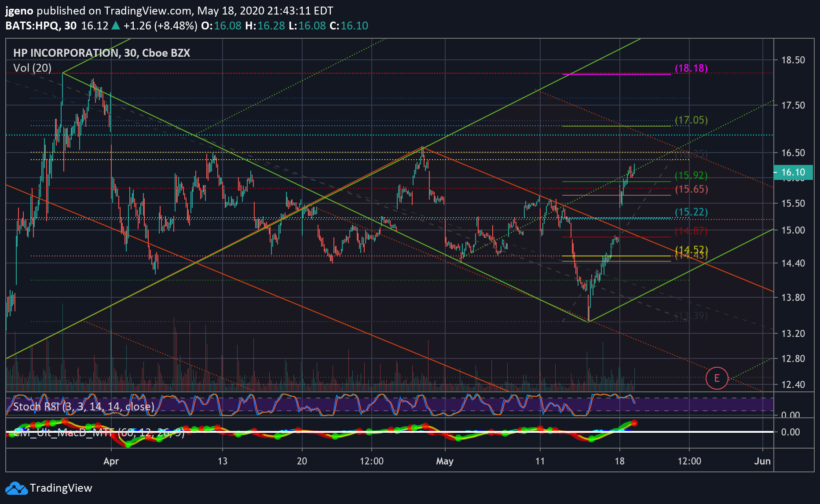Select the yellow 14.52 level label
This screenshot has width=820, height=504.
tap(691, 250)
